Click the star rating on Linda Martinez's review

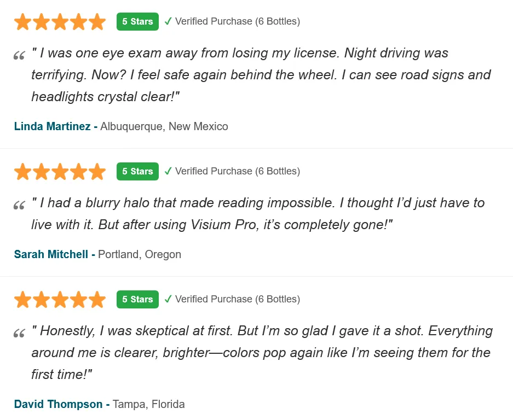[x=60, y=21]
